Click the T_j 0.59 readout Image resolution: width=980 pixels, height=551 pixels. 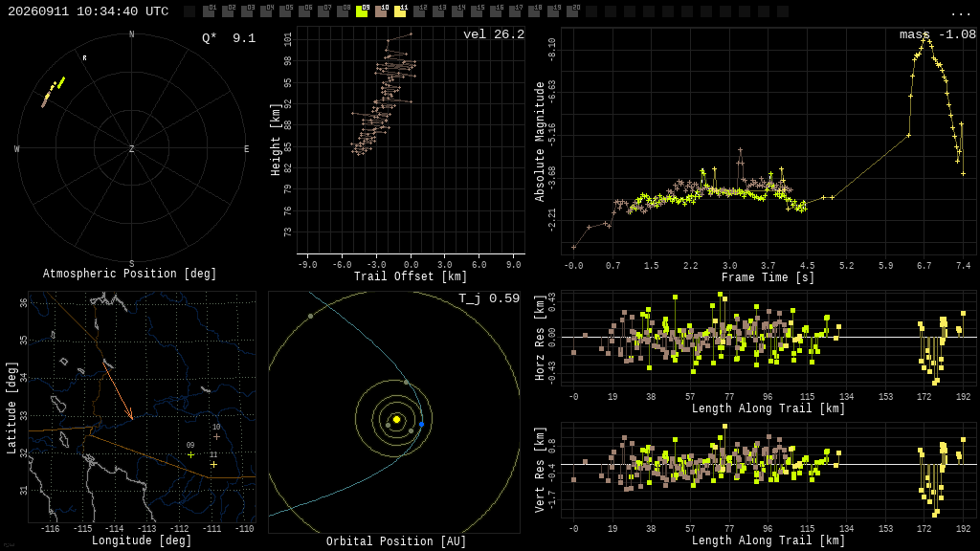(489, 298)
